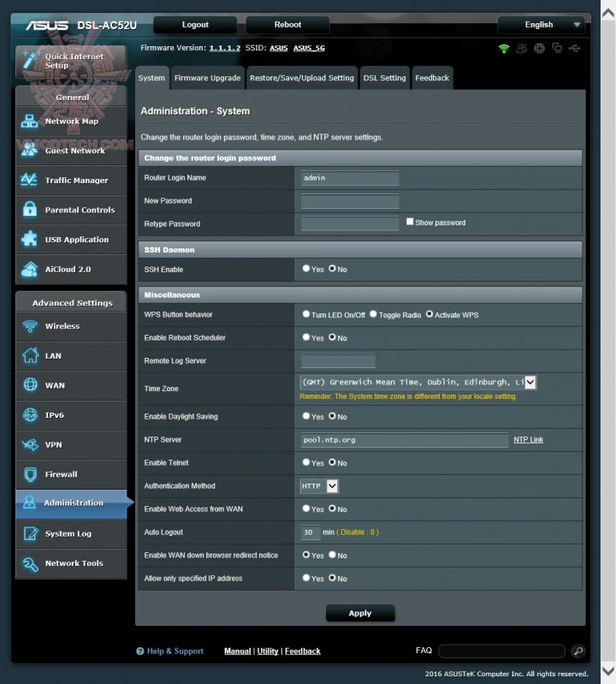Click the Wireless signal icon in sidebar

[x=30, y=326]
